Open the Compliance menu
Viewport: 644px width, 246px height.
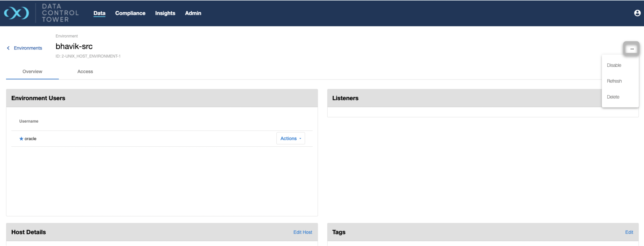click(x=130, y=13)
